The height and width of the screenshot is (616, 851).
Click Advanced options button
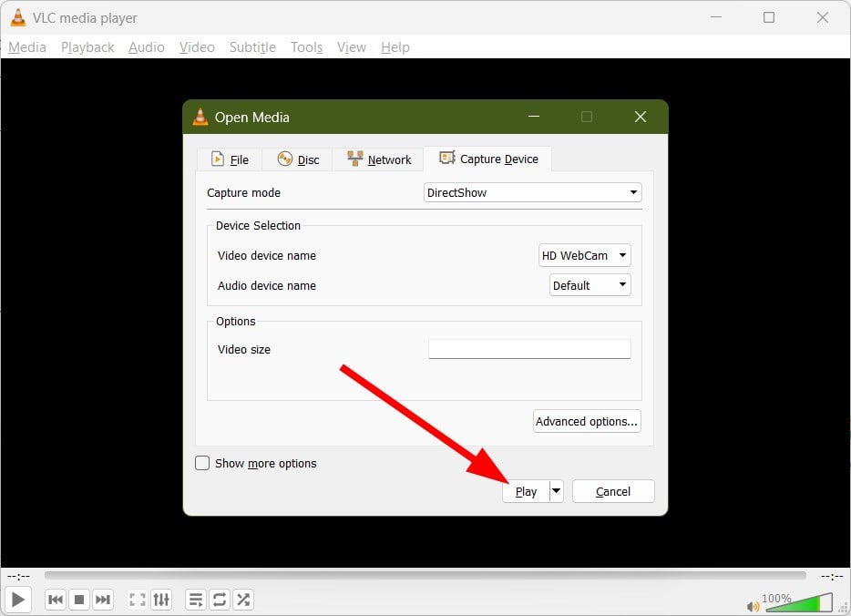(587, 421)
